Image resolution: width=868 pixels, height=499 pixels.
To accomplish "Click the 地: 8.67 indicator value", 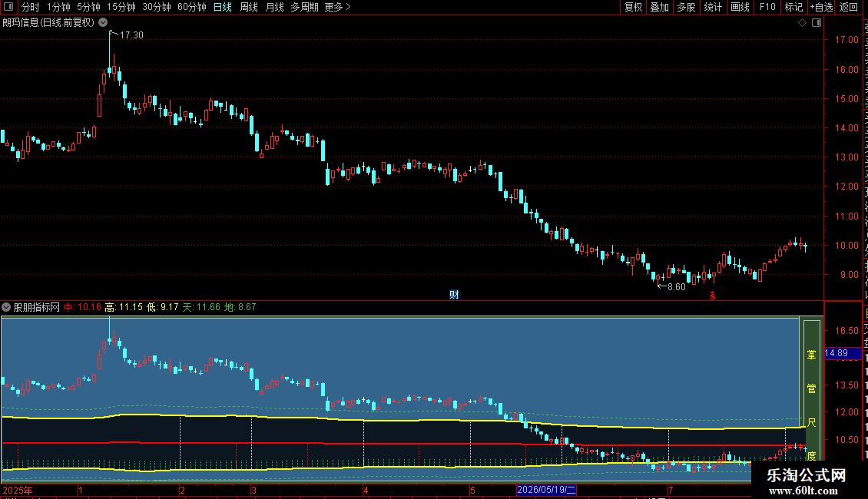I will click(x=240, y=307).
